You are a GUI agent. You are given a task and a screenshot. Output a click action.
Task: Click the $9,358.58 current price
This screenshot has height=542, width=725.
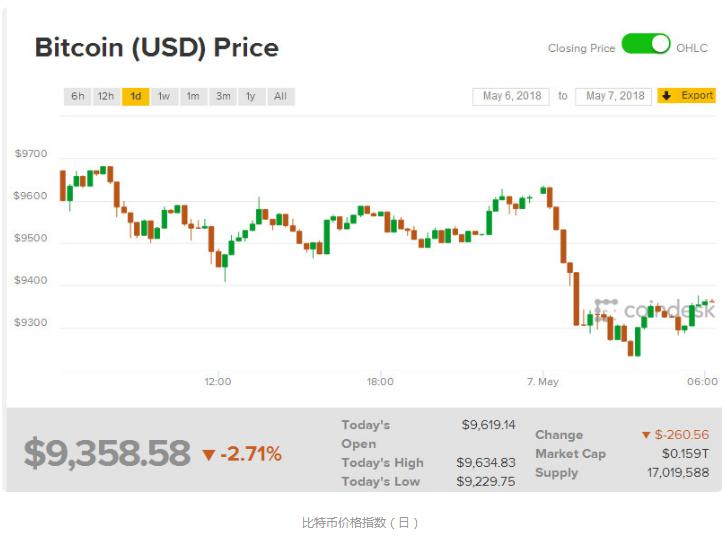107,454
